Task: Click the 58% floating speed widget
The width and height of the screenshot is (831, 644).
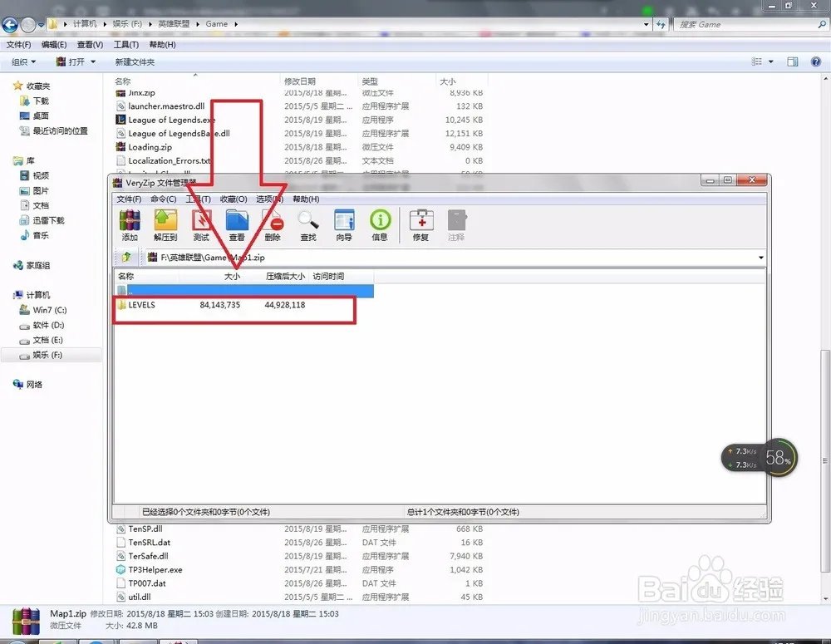Action: point(760,457)
